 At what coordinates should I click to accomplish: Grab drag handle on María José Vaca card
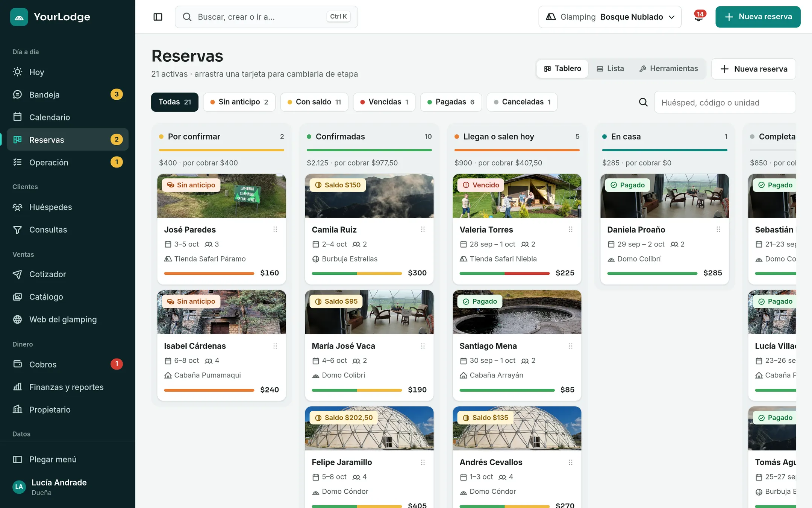coord(423,346)
